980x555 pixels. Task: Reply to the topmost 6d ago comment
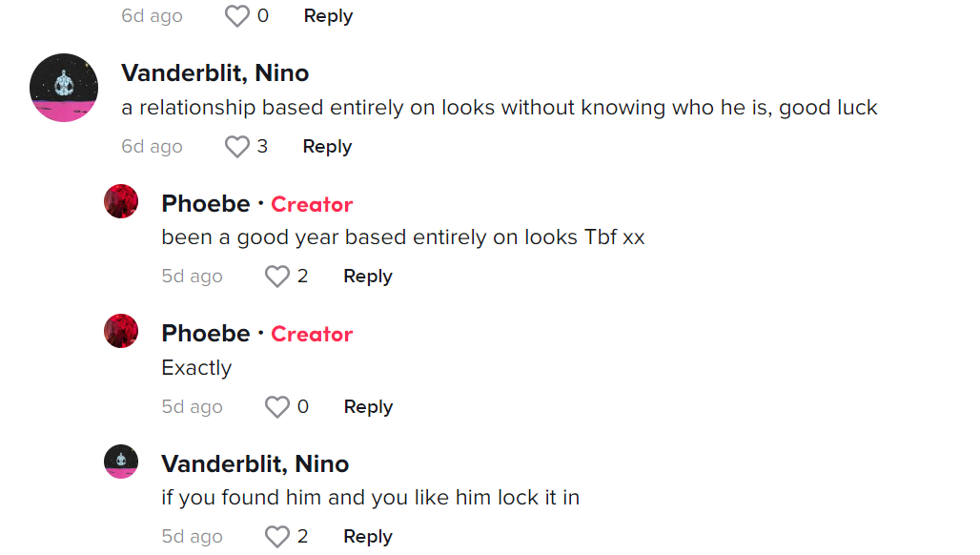click(328, 16)
